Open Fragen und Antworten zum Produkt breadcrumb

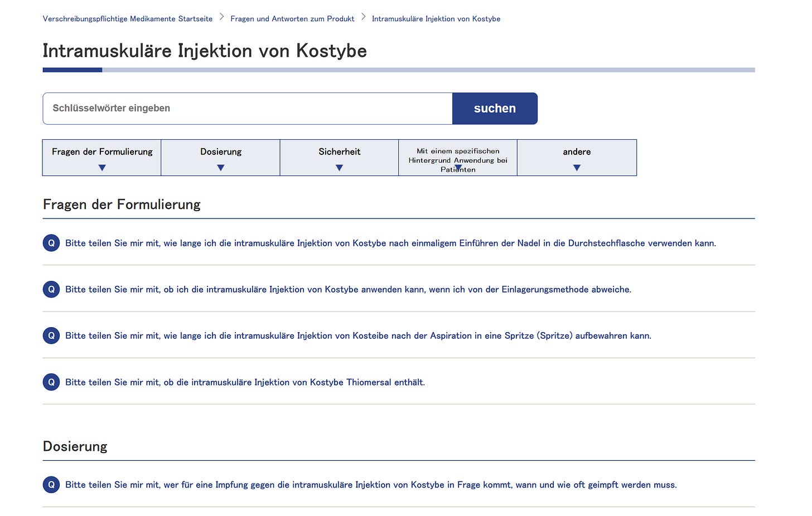pyautogui.click(x=292, y=19)
